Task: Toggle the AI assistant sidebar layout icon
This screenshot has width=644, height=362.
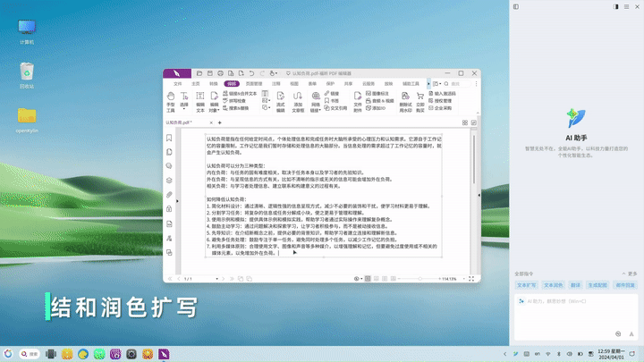Action: [x=516, y=6]
